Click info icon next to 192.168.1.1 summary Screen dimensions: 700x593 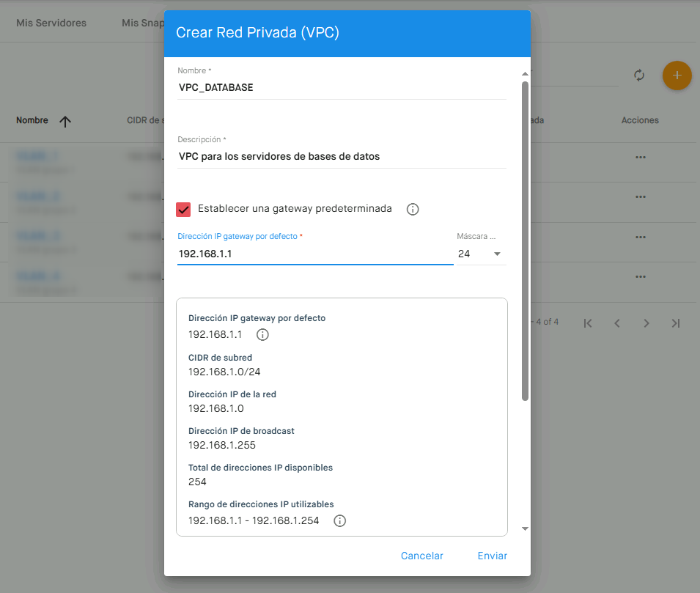(x=262, y=335)
